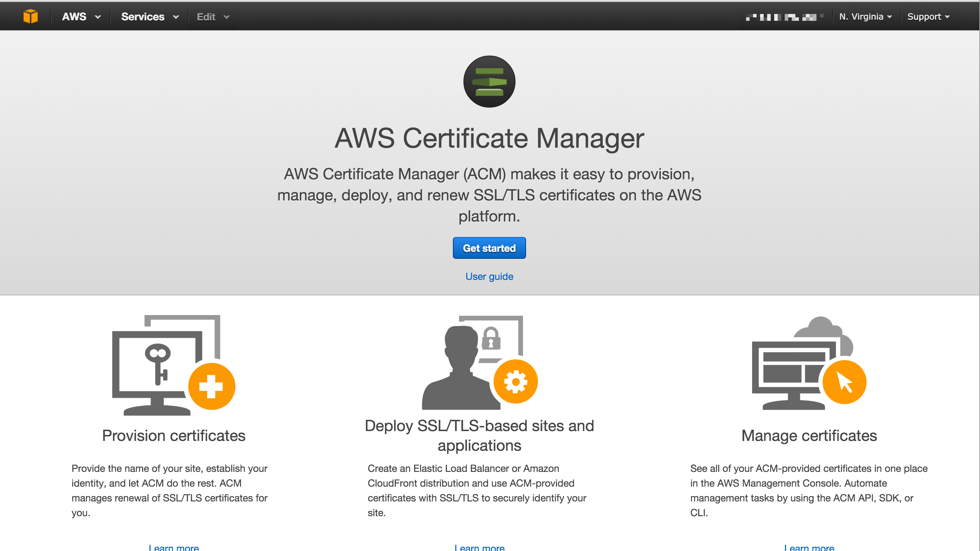This screenshot has width=980, height=551.
Task: Click Learn more under Manage certificates
Action: pyautogui.click(x=809, y=547)
